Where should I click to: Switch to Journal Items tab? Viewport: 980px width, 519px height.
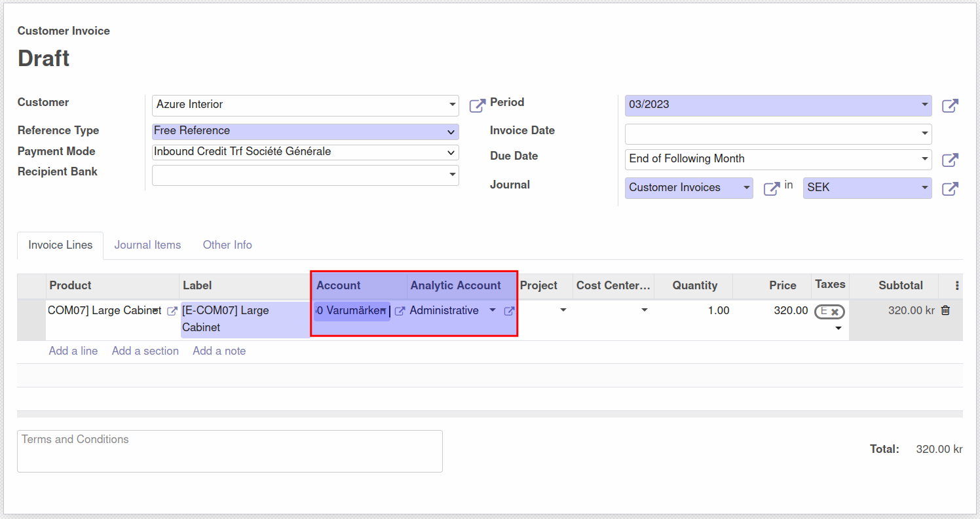click(x=147, y=245)
